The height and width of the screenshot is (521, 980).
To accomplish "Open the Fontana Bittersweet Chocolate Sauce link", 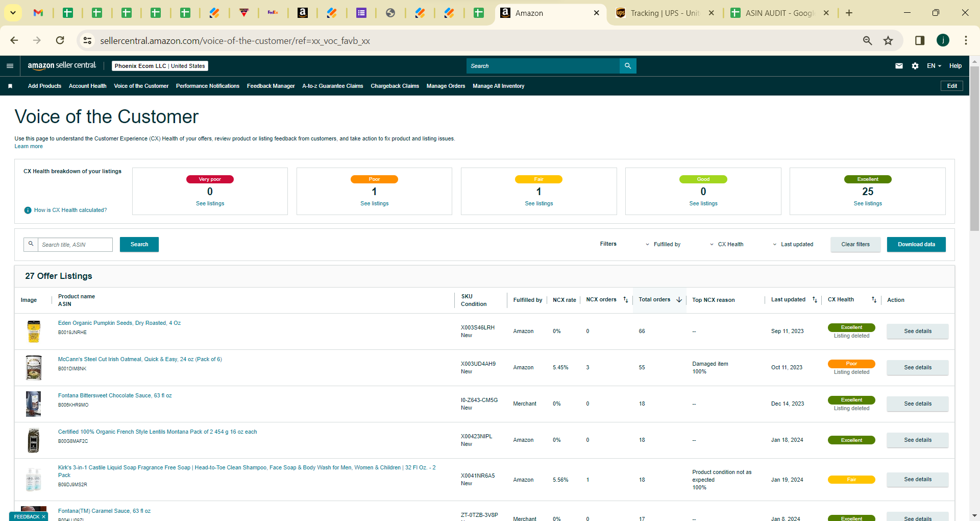I will point(115,396).
